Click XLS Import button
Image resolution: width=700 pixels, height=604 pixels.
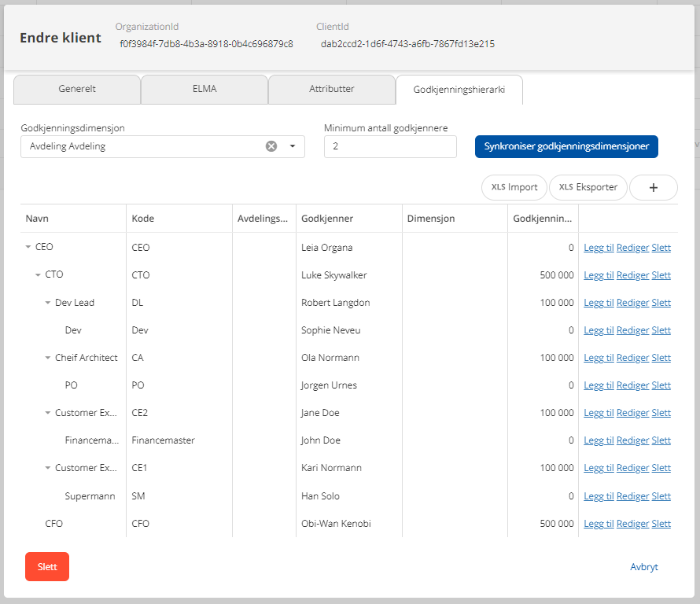pyautogui.click(x=514, y=187)
